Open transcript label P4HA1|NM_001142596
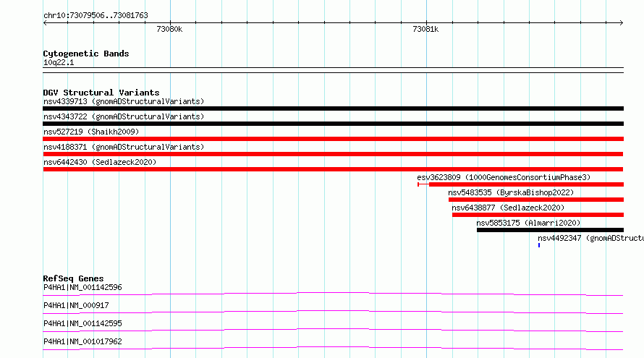The width and height of the screenshot is (644, 358). coord(82,287)
